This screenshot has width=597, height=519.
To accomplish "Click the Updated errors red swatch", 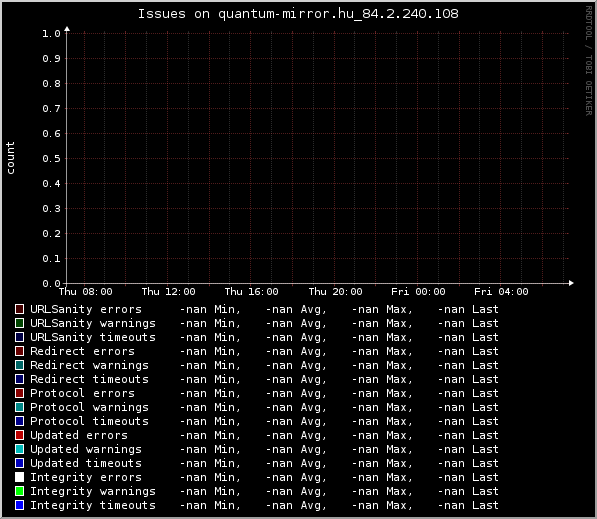I will point(19,435).
